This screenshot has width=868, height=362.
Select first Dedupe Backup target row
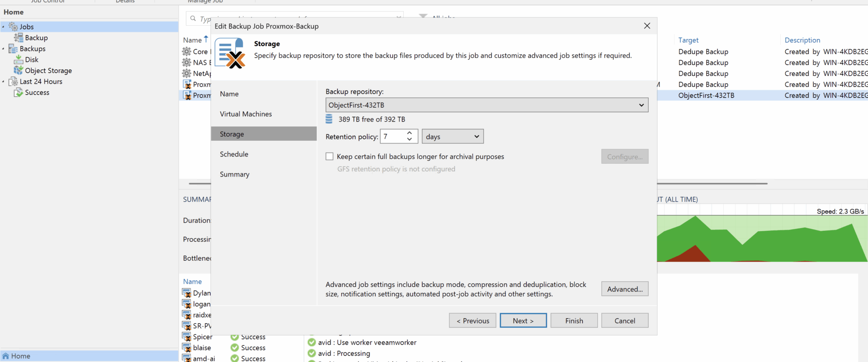pyautogui.click(x=703, y=52)
